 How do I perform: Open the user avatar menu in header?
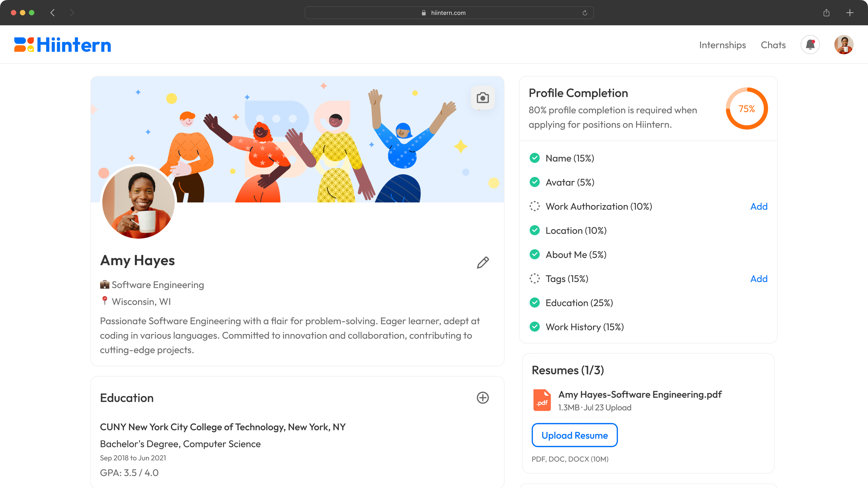pos(844,45)
